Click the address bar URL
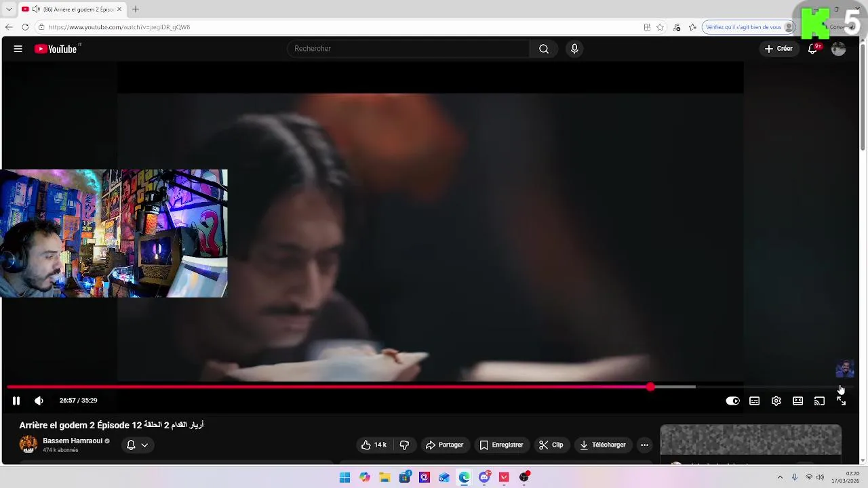Image resolution: width=868 pixels, height=488 pixels. pyautogui.click(x=119, y=27)
